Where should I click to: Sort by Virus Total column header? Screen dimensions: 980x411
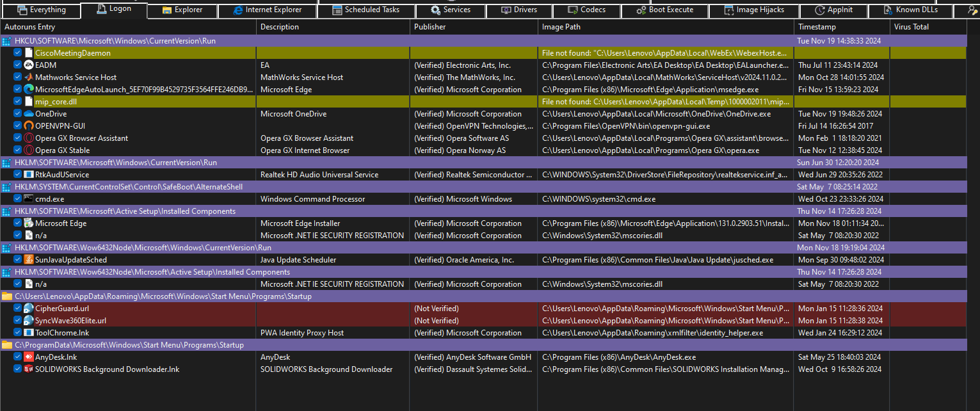coord(928,27)
